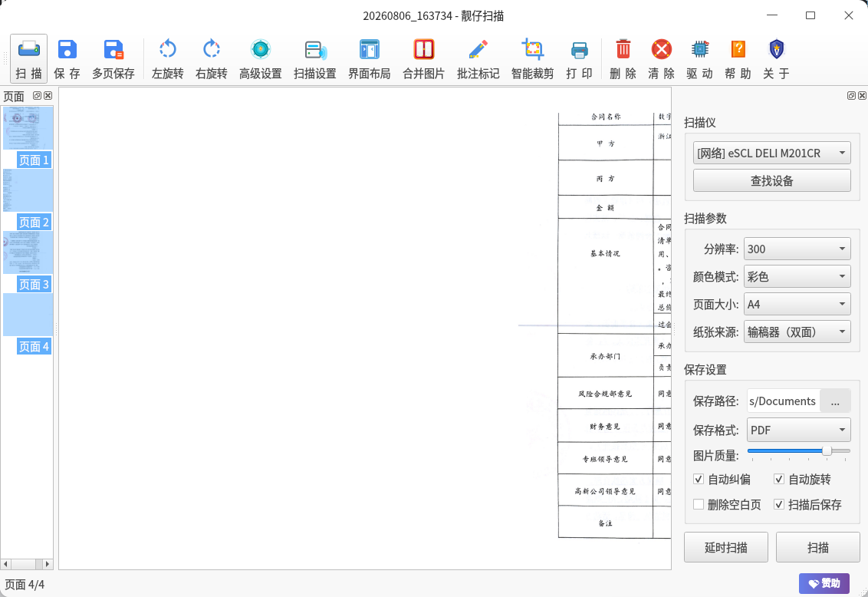Screen dimensions: 868x597
Task: Open 界面布局 layout options
Action: [370, 58]
